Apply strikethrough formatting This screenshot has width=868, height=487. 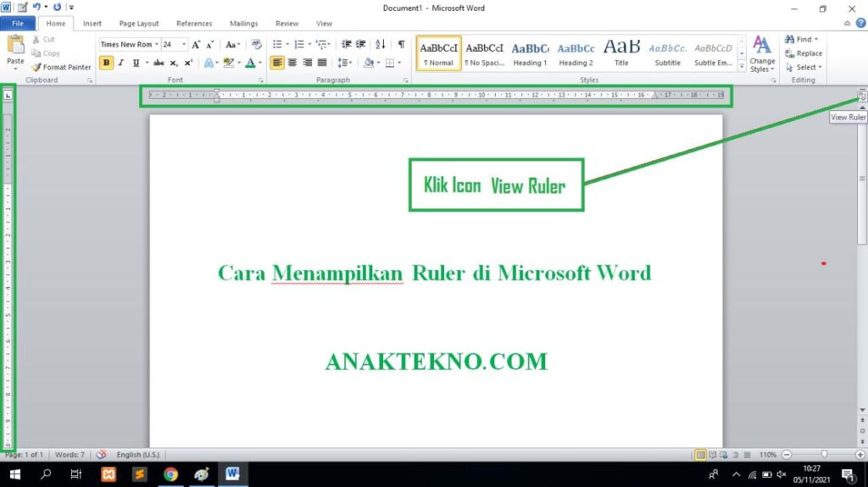pos(159,63)
